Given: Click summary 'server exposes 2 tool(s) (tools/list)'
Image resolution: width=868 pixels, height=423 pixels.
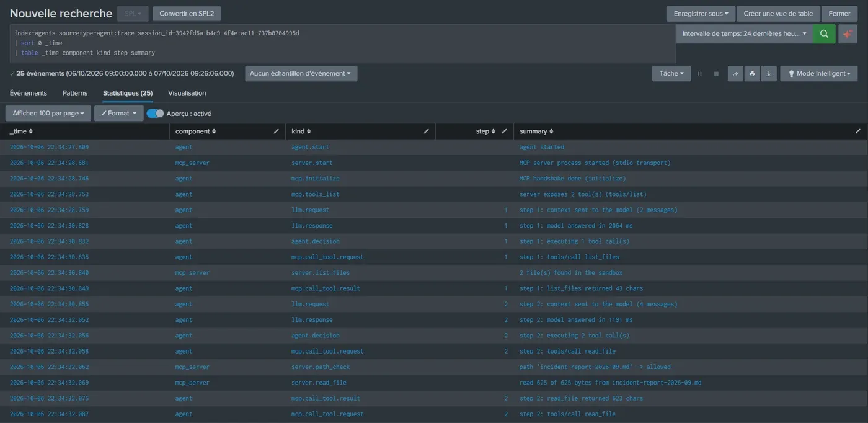Looking at the screenshot, I should tap(583, 194).
